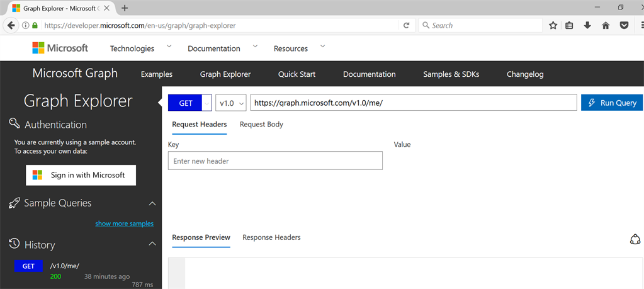This screenshot has width=644, height=289.
Task: Open Examples in Microsoft Graph nav
Action: pyautogui.click(x=157, y=74)
